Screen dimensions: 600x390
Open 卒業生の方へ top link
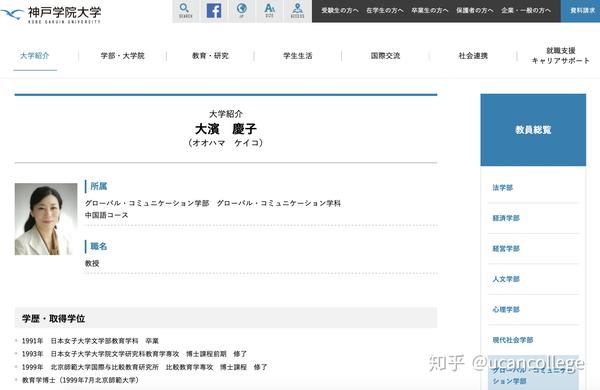(x=429, y=11)
